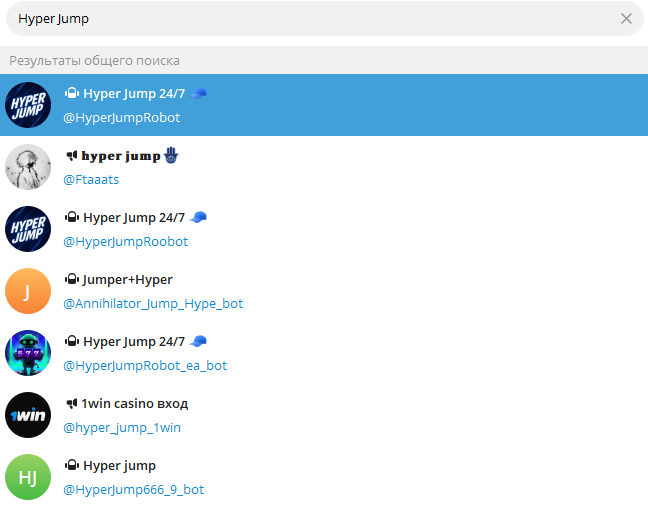Image resolution: width=648 pixels, height=508 pixels.
Task: Open the Hyper Jump avatar for @HyperJumpRobot
Action: (x=28, y=105)
